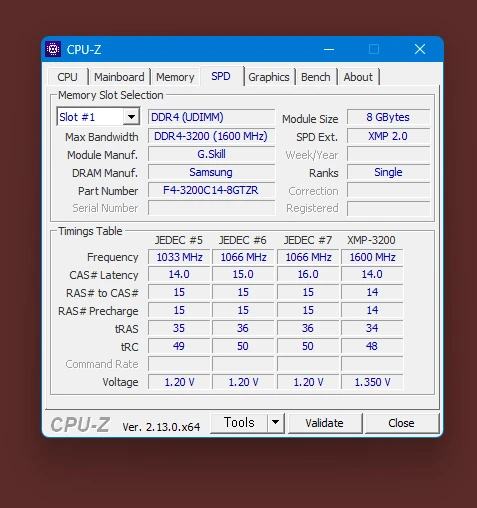This screenshot has width=477, height=508.
Task: Select the SPD tab
Action: pyautogui.click(x=221, y=76)
